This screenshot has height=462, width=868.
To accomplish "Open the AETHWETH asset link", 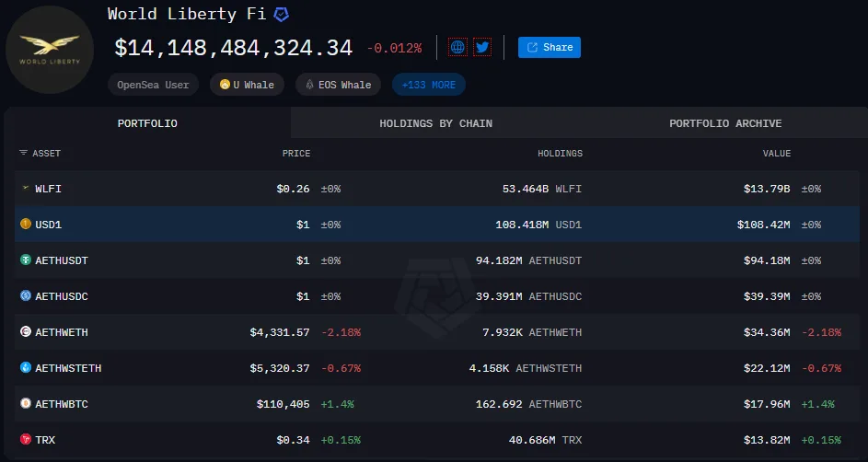I will [x=62, y=332].
